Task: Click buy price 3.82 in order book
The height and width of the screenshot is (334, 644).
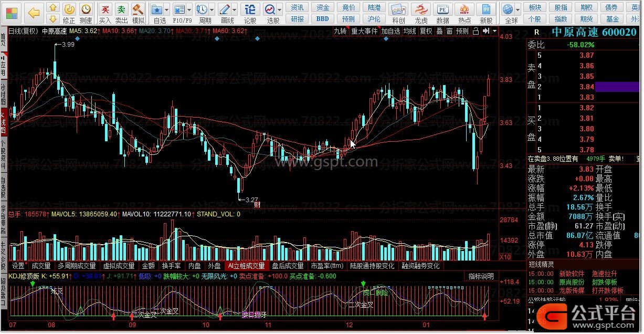Action: [587, 108]
